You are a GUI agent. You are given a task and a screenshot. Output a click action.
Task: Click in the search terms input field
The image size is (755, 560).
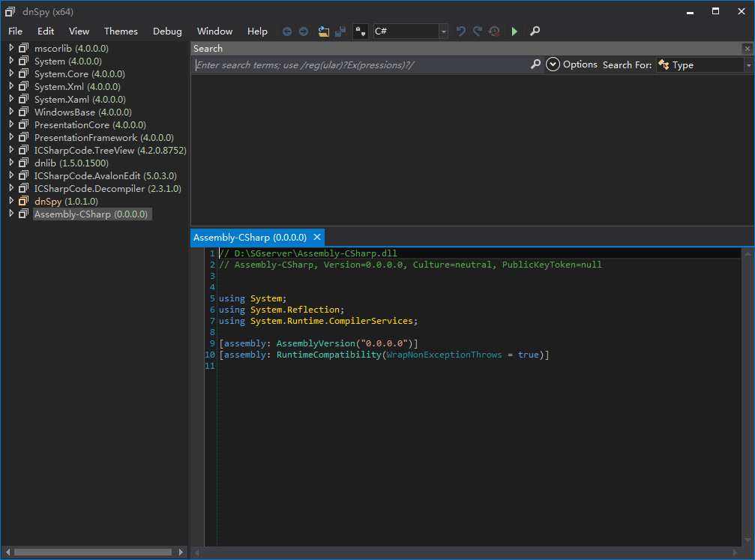[x=360, y=65]
